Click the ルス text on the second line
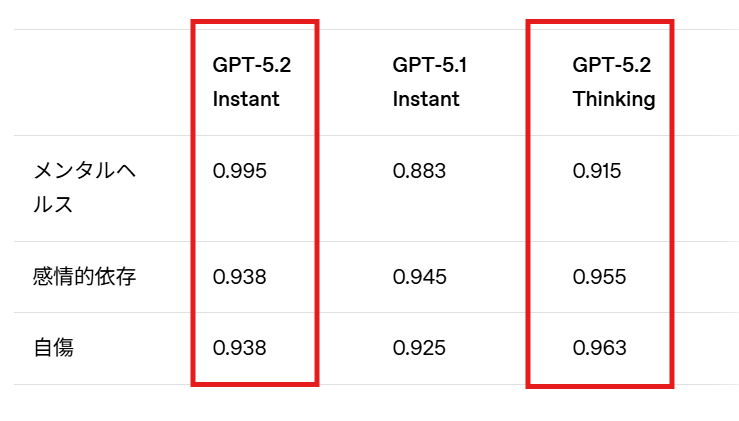The image size is (739, 421). 53,204
